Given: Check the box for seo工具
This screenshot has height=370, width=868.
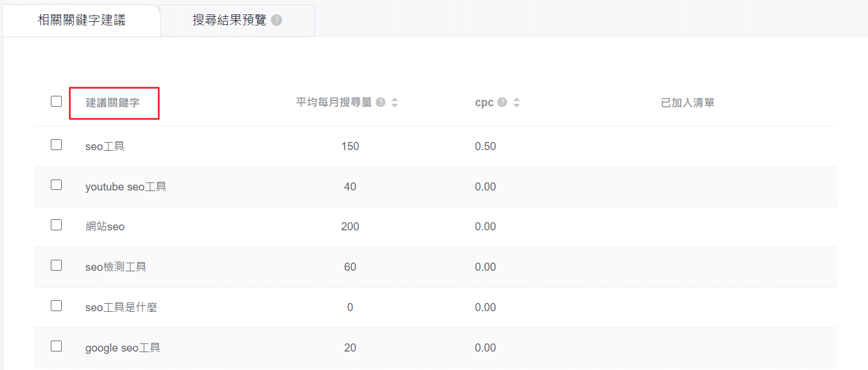Looking at the screenshot, I should pyautogui.click(x=56, y=145).
